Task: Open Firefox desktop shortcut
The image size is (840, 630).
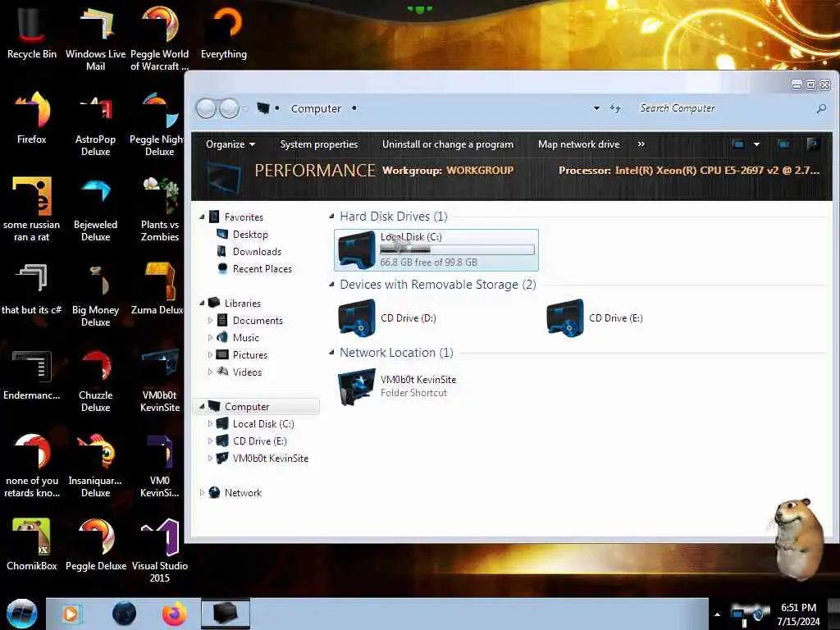Action: coord(32,118)
